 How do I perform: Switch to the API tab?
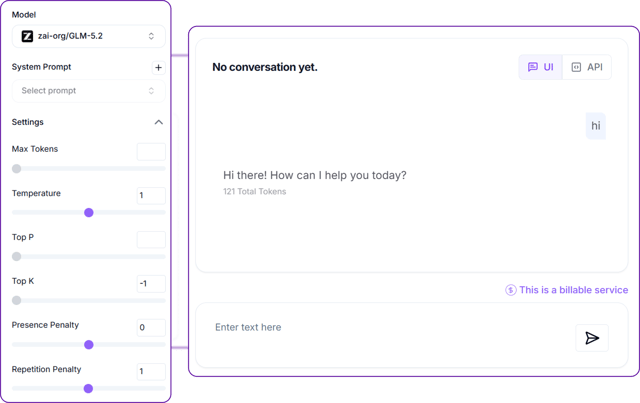click(587, 67)
